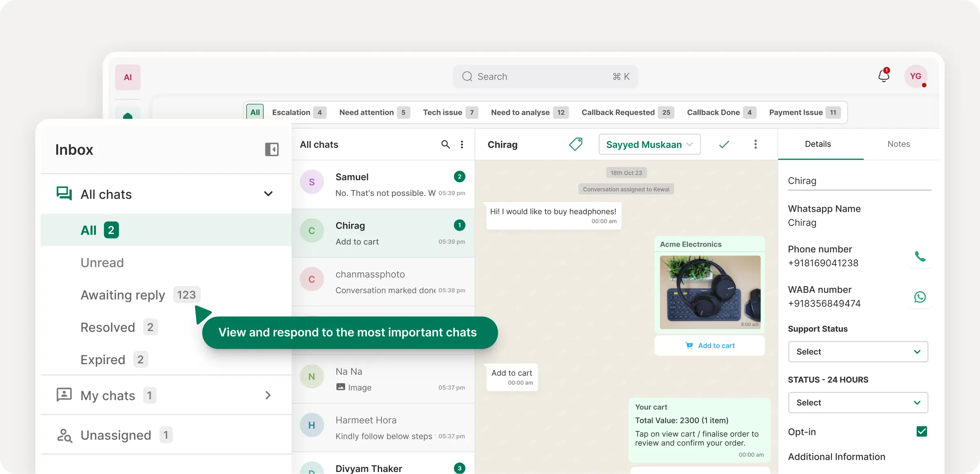The height and width of the screenshot is (474, 980).
Task: Collapse the All chats section chevron
Action: coord(268,194)
